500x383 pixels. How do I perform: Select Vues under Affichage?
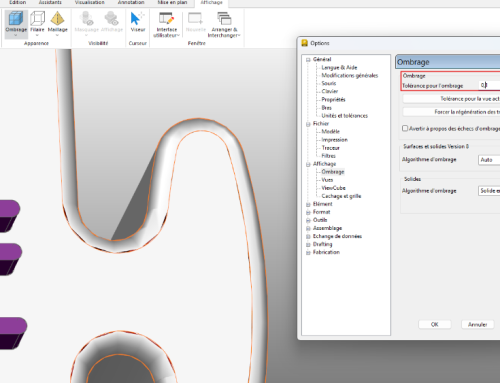327,180
